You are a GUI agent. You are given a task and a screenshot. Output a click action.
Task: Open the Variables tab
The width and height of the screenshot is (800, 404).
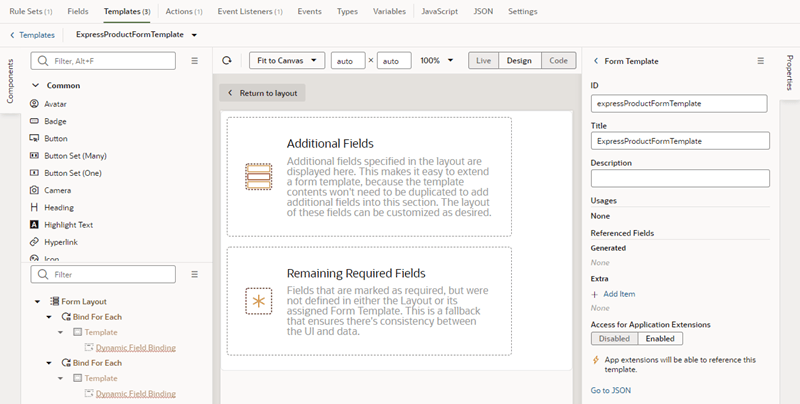[389, 11]
